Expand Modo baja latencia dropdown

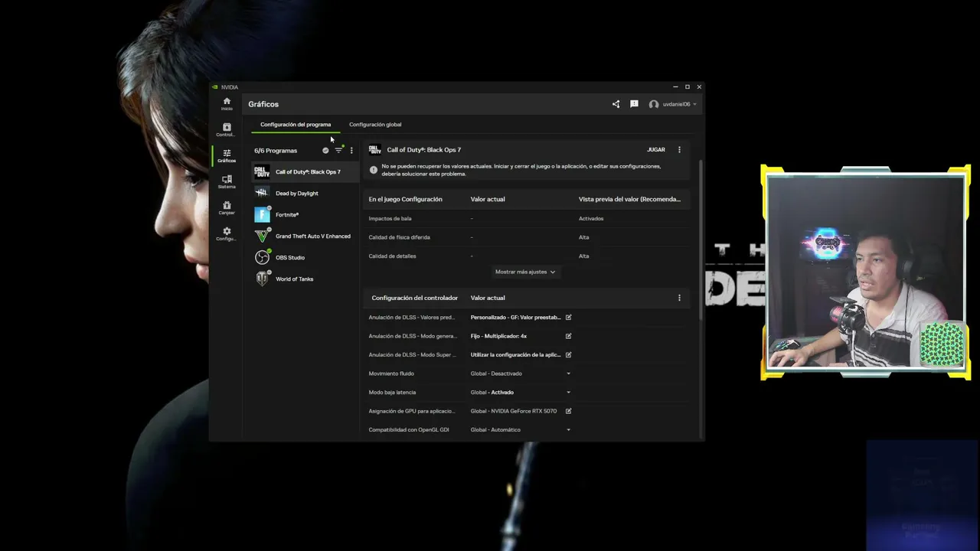pyautogui.click(x=568, y=393)
